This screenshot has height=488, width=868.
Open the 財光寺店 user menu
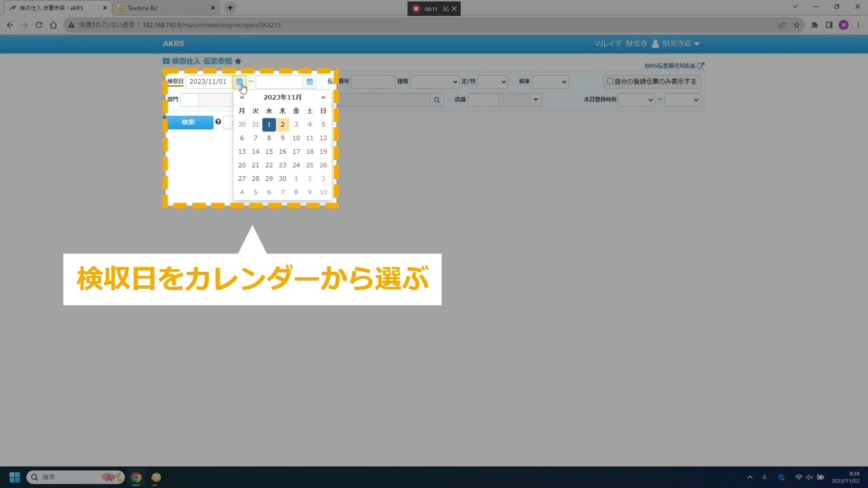(x=676, y=43)
